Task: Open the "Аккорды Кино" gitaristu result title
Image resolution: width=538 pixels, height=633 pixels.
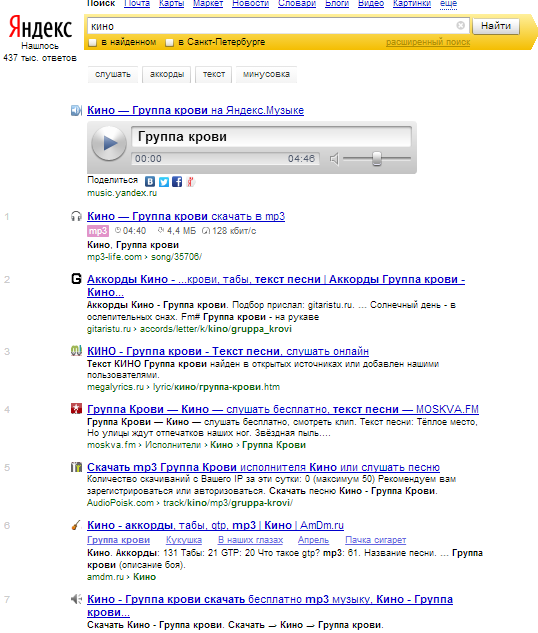Action: (x=276, y=285)
